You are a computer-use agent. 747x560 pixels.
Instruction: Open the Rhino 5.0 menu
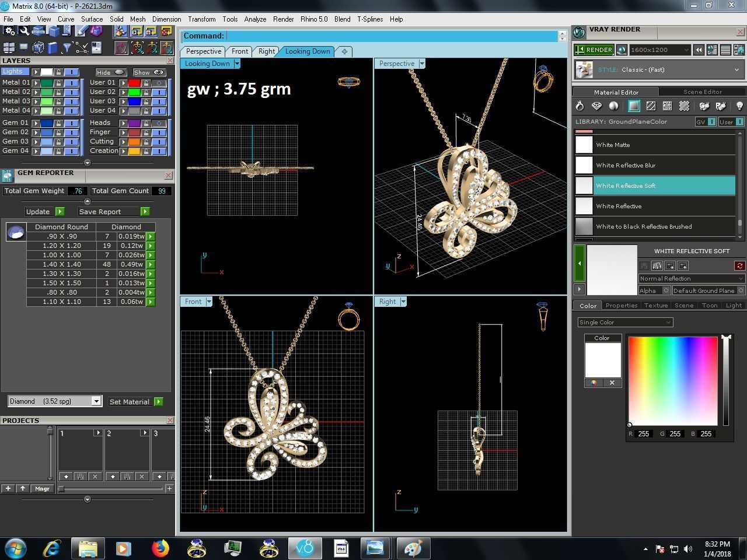(x=314, y=19)
